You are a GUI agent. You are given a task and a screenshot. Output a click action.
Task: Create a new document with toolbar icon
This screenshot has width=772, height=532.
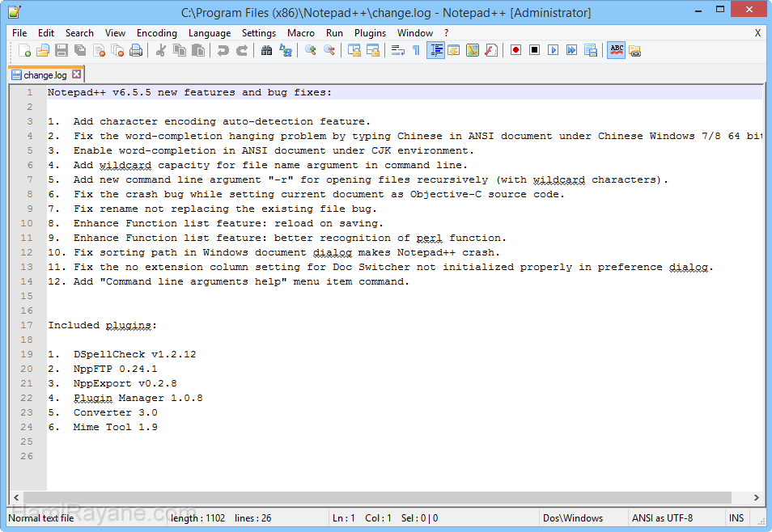(24, 50)
